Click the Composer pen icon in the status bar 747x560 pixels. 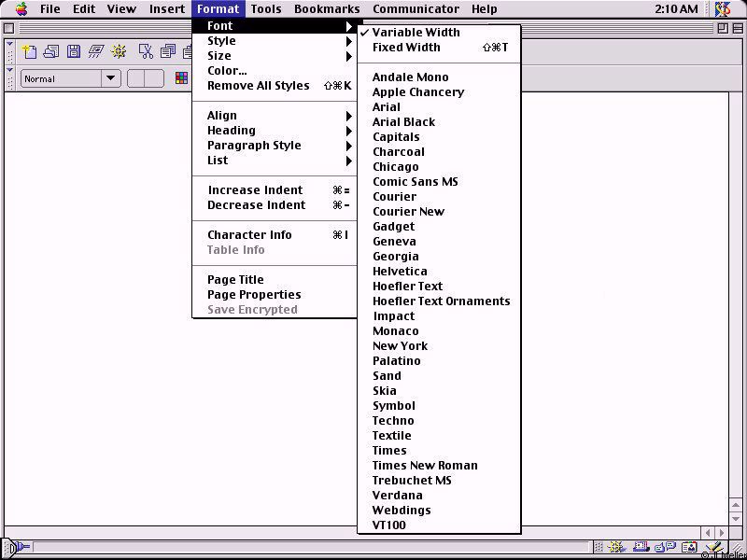(x=713, y=547)
